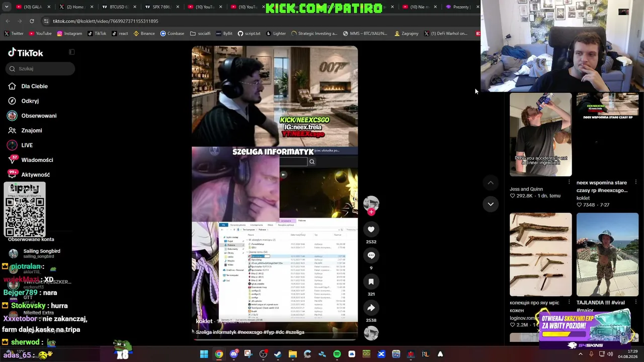Viewport: 644px width, 362px height.
Task: Open the spinning sound disc below share
Action: 371,333
